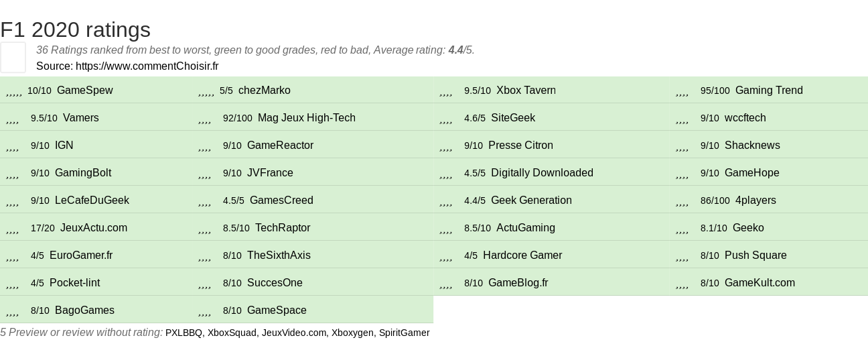Select the EuroGamer.fr review

point(81,256)
